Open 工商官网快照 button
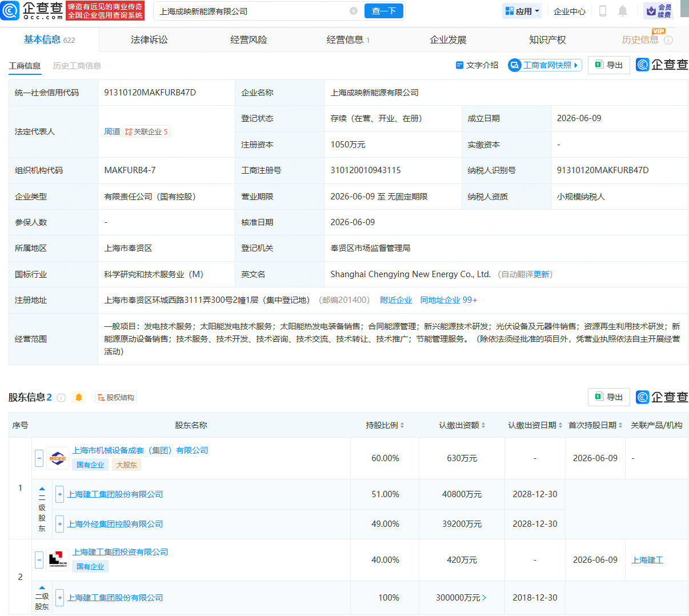Screen dimensions: 689x616 pos(545,65)
